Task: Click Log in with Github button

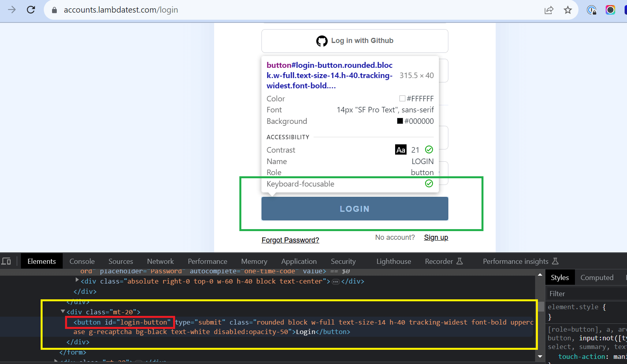Action: (x=355, y=41)
